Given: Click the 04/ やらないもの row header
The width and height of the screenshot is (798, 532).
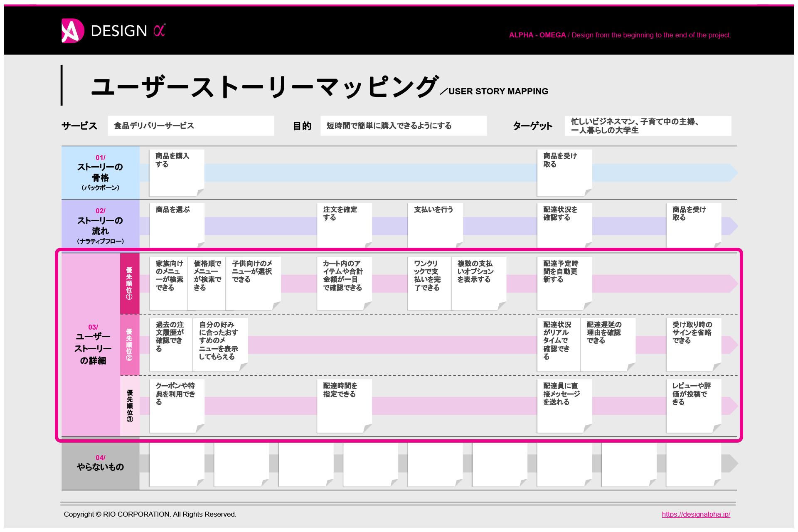Looking at the screenshot, I should coord(100,463).
